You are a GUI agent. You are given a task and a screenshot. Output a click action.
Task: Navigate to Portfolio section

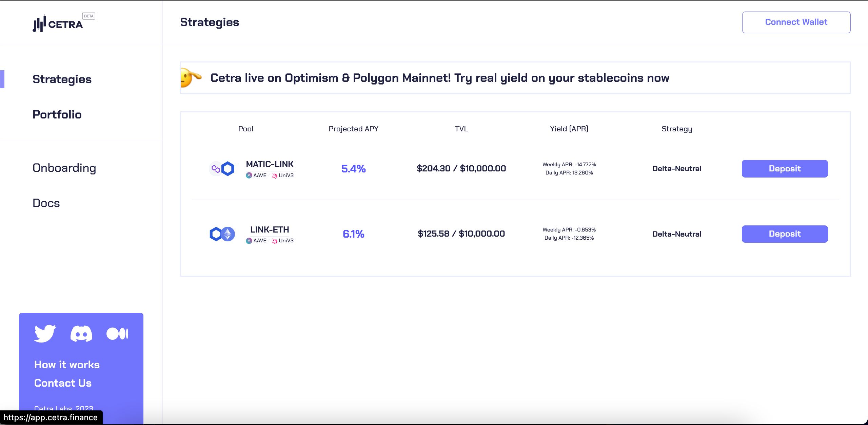pos(58,115)
